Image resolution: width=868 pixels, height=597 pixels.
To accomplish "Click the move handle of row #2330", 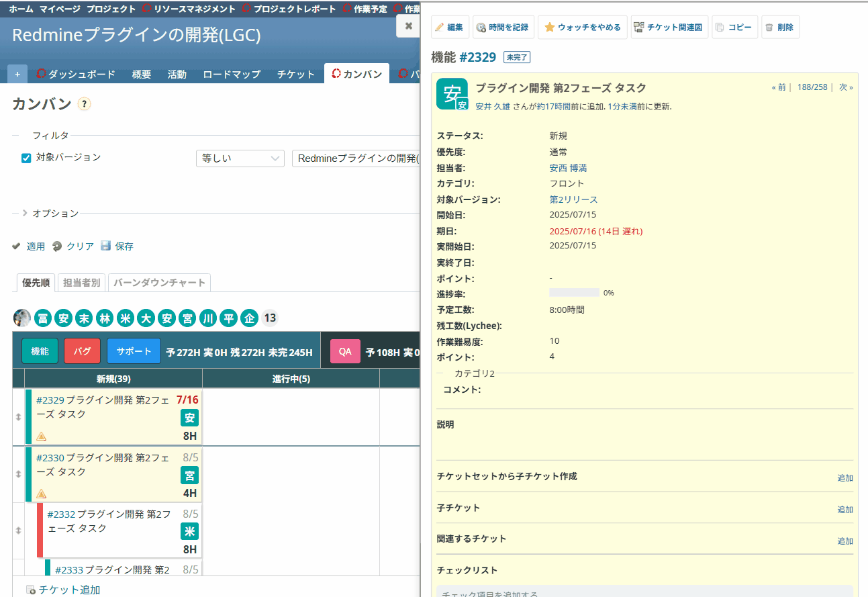I will pyautogui.click(x=18, y=474).
